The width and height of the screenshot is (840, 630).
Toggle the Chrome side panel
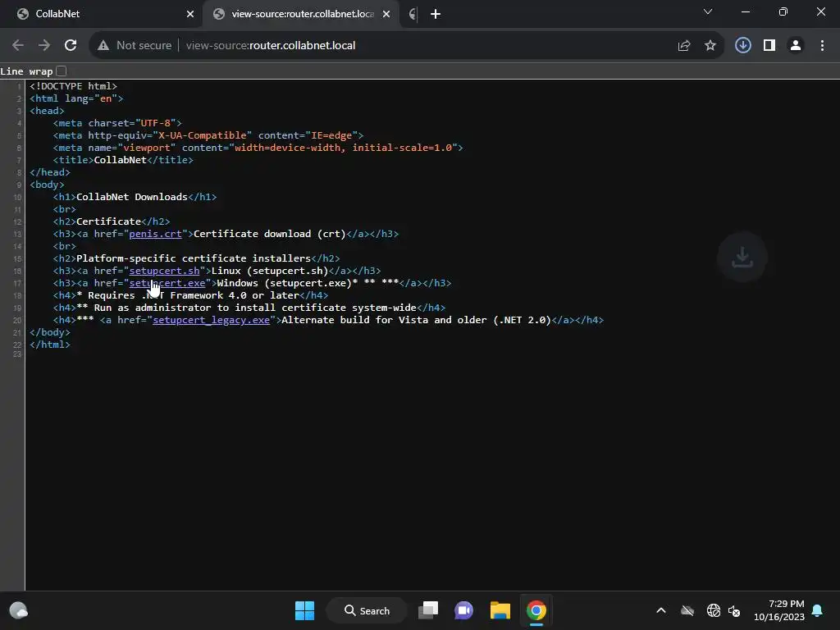[x=769, y=46]
